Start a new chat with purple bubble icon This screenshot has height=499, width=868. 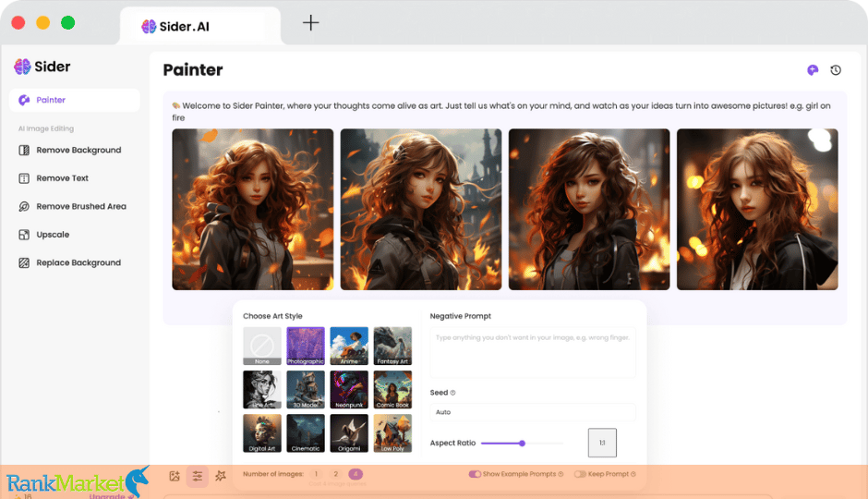(812, 70)
